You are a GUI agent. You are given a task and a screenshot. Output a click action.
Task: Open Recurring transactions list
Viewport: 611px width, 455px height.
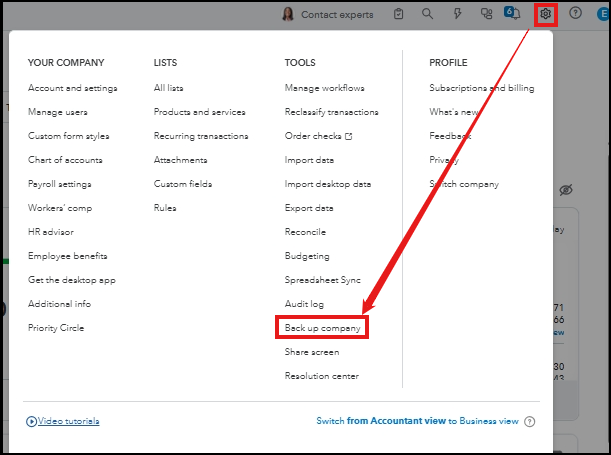click(199, 136)
